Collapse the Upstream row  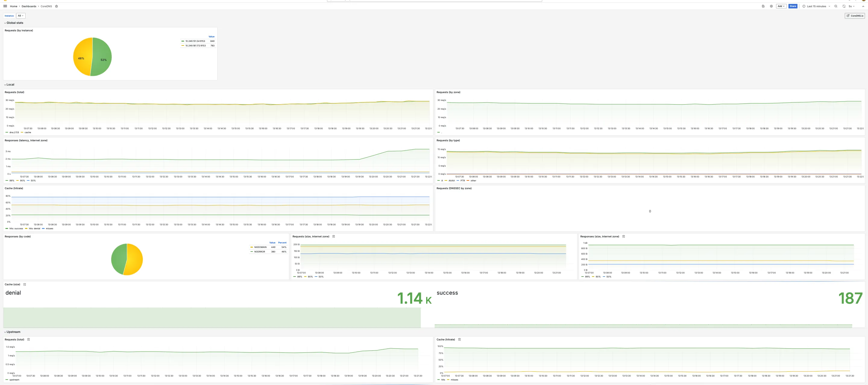12,332
